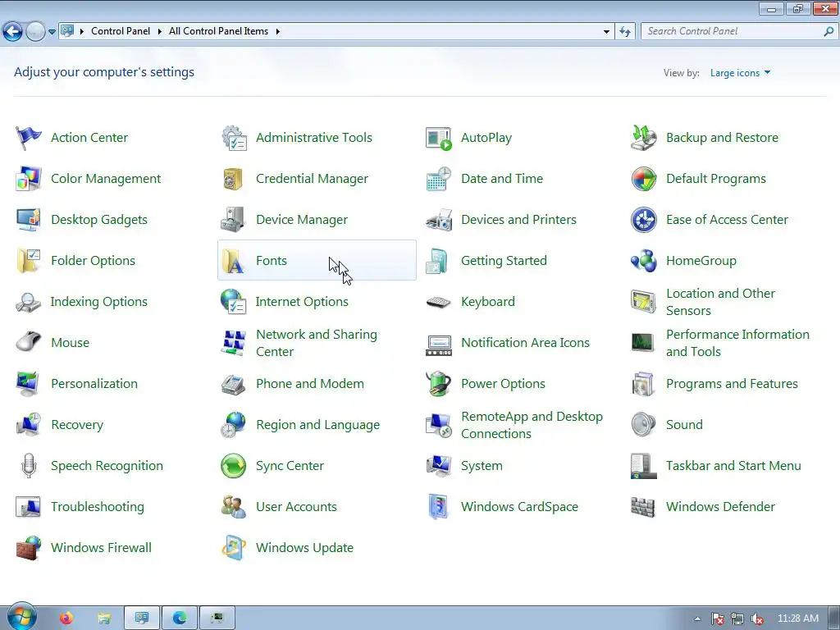Click the Sync Center green icon
The height and width of the screenshot is (630, 840).
pyautogui.click(x=234, y=466)
